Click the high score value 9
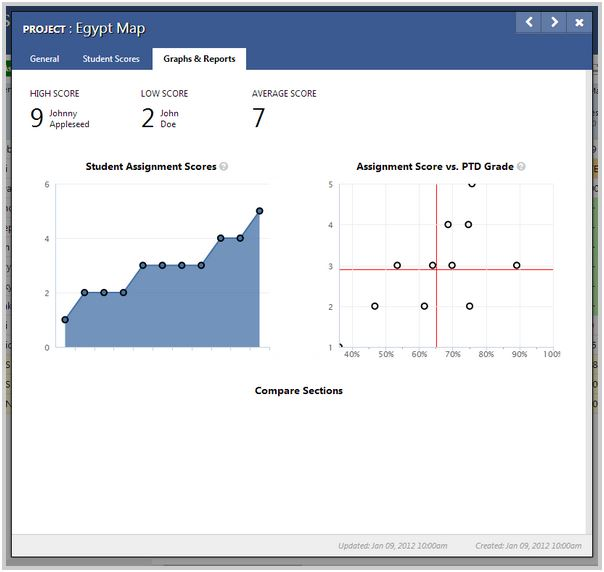Image resolution: width=604 pixels, height=572 pixels. point(37,119)
